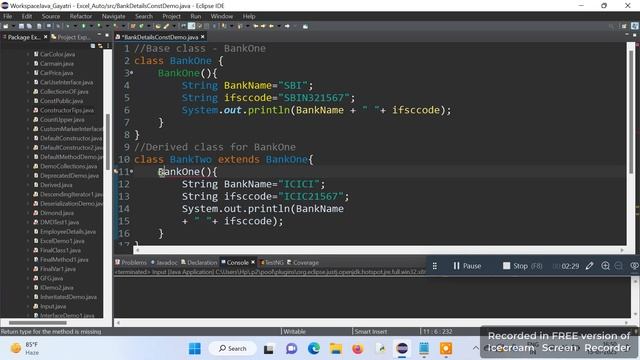Screen dimensions: 640x360
Task: Click the Eclipse icon in taskbar
Action: [402, 348]
